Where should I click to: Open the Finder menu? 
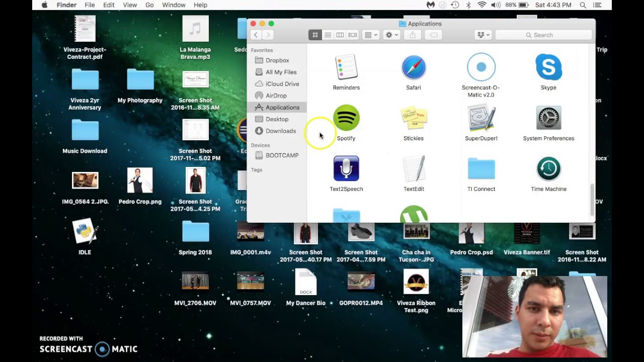[x=66, y=5]
